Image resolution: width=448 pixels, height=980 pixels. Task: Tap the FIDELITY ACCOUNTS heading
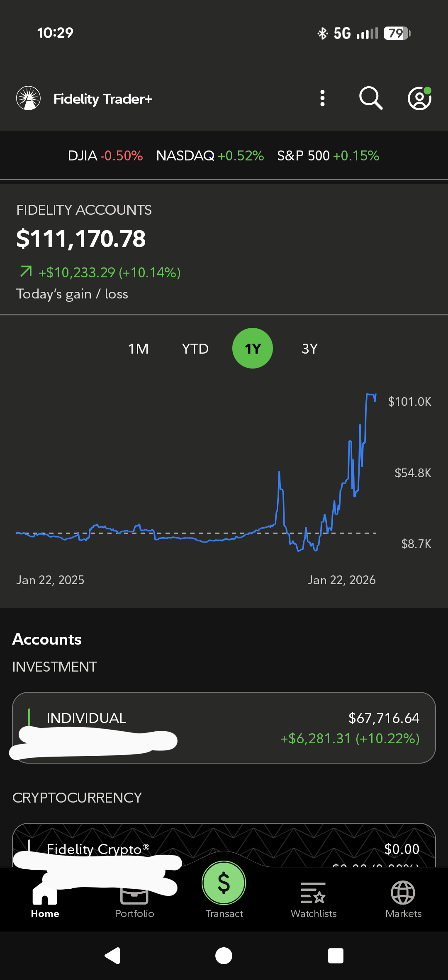[x=84, y=210]
